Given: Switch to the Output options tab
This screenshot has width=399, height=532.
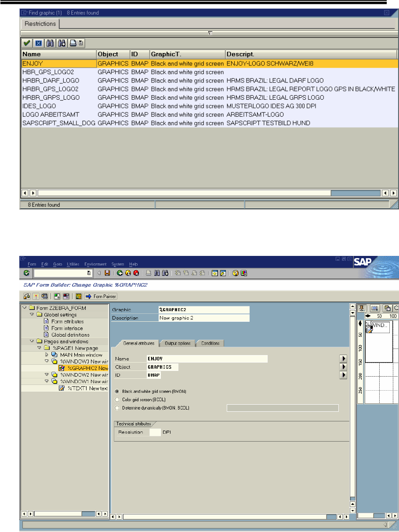Looking at the screenshot, I should pos(178,343).
